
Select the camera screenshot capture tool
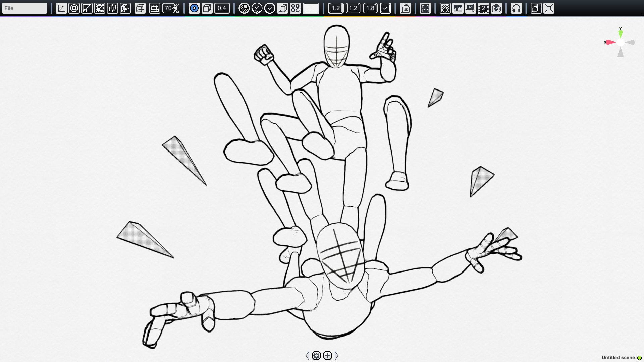point(495,8)
